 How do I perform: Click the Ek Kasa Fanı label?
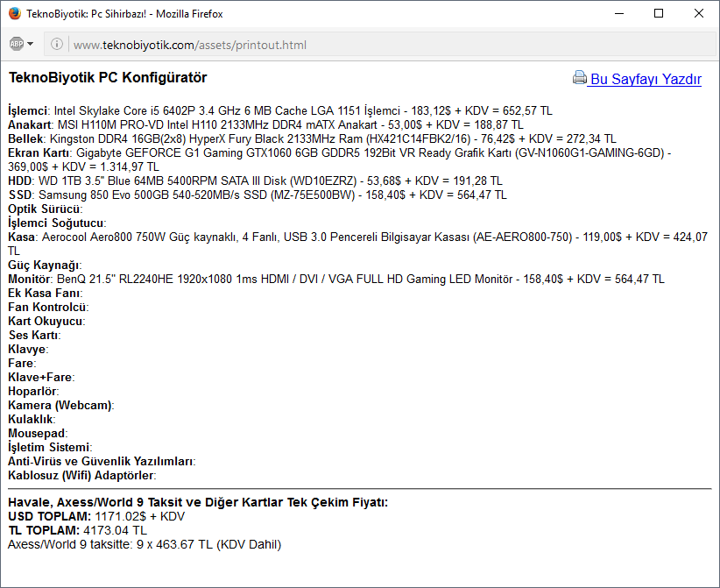44,293
